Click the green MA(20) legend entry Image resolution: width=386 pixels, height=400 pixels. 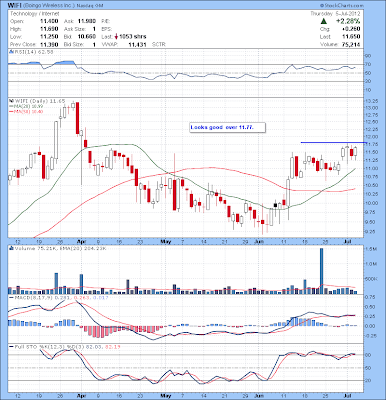click(27, 106)
